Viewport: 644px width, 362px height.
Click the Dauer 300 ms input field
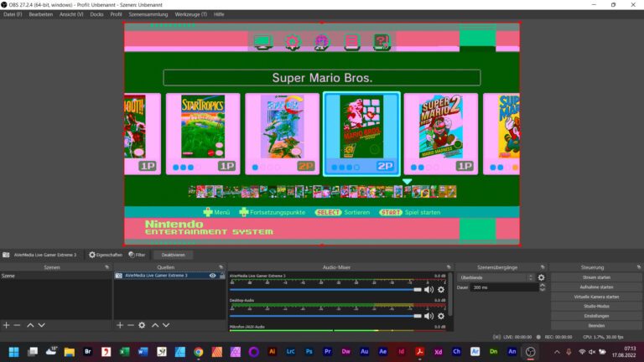coord(504,287)
